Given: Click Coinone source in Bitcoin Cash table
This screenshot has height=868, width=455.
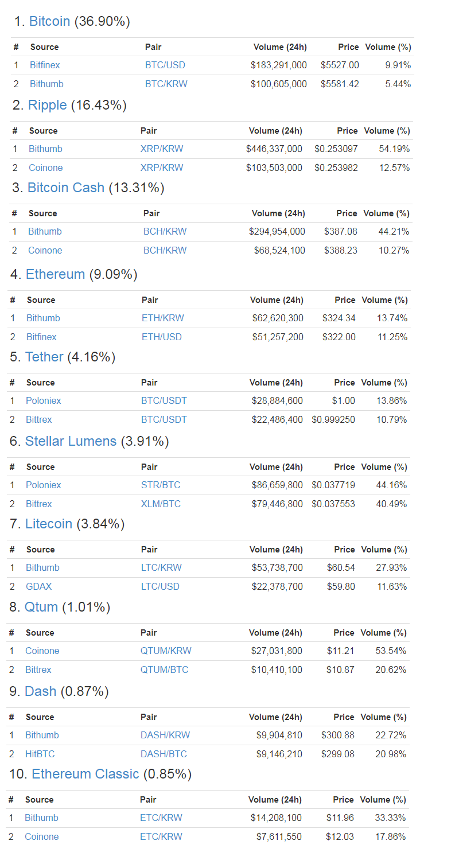Looking at the screenshot, I should pos(45,251).
